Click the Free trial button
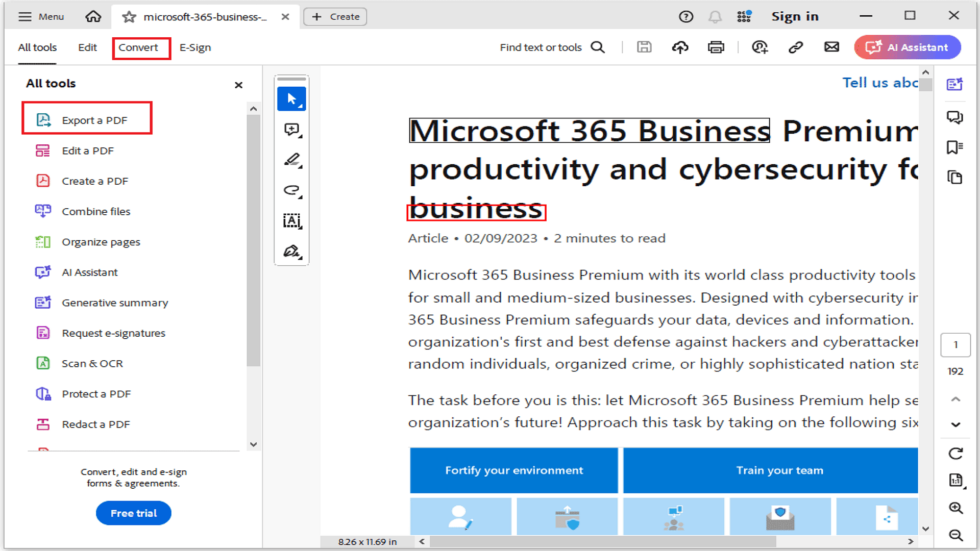The image size is (980, 551). tap(134, 513)
